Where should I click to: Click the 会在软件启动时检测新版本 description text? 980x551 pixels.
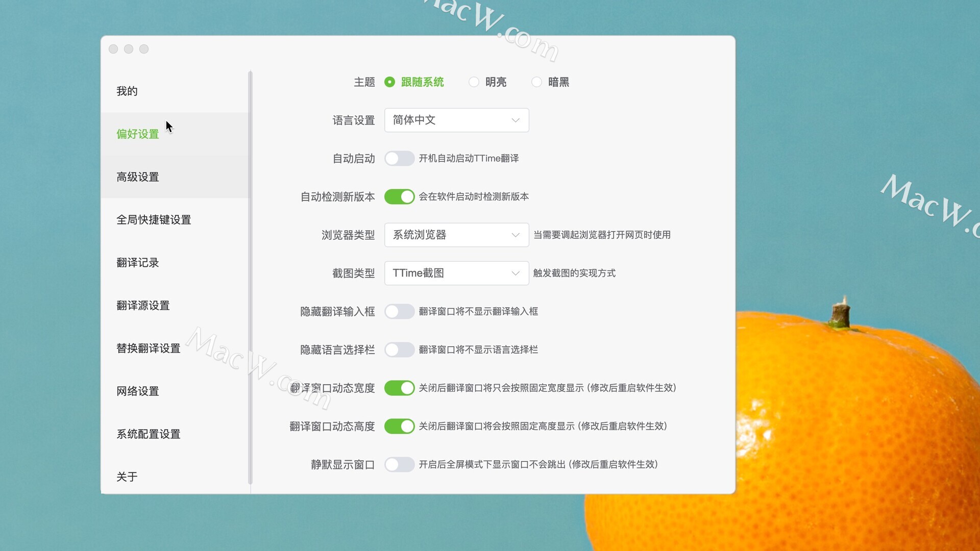pyautogui.click(x=474, y=197)
